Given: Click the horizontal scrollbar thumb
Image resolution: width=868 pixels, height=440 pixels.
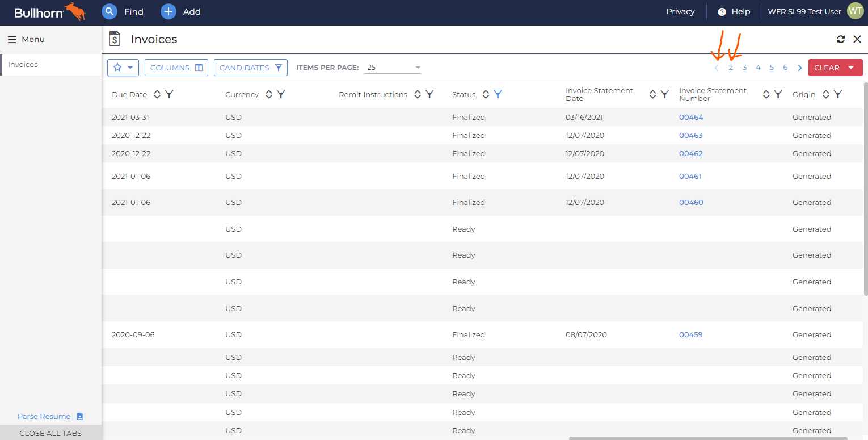Looking at the screenshot, I should pyautogui.click(x=708, y=438).
